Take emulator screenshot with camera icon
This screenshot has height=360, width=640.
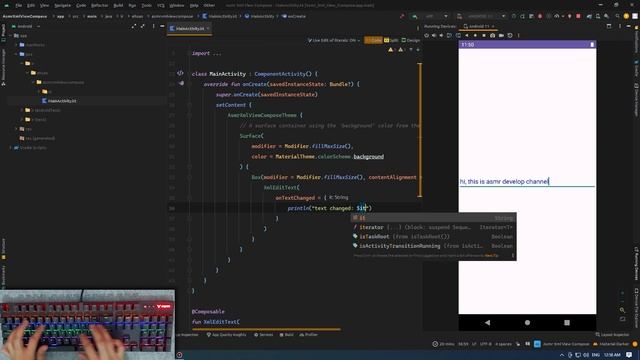pos(493,36)
